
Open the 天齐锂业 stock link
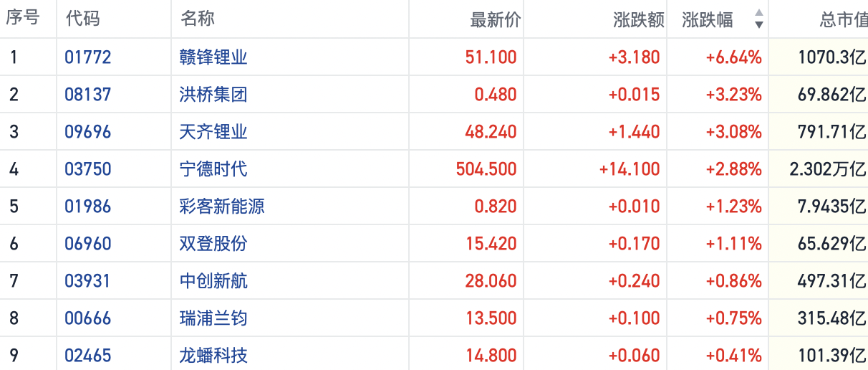click(x=213, y=132)
